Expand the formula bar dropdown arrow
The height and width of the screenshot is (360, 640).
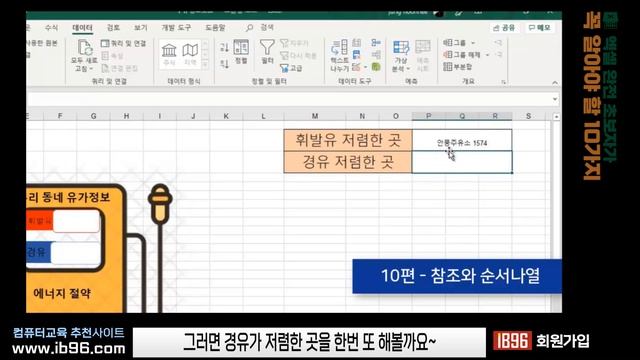click(x=555, y=99)
